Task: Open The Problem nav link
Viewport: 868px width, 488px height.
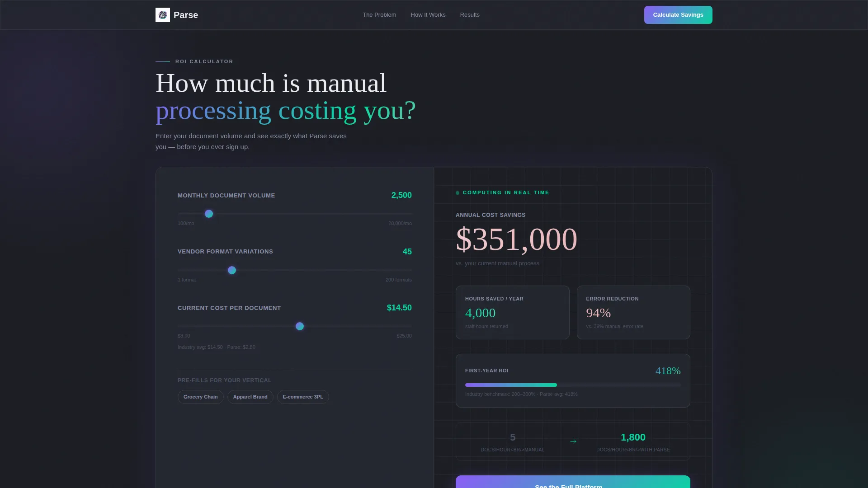Action: (379, 15)
